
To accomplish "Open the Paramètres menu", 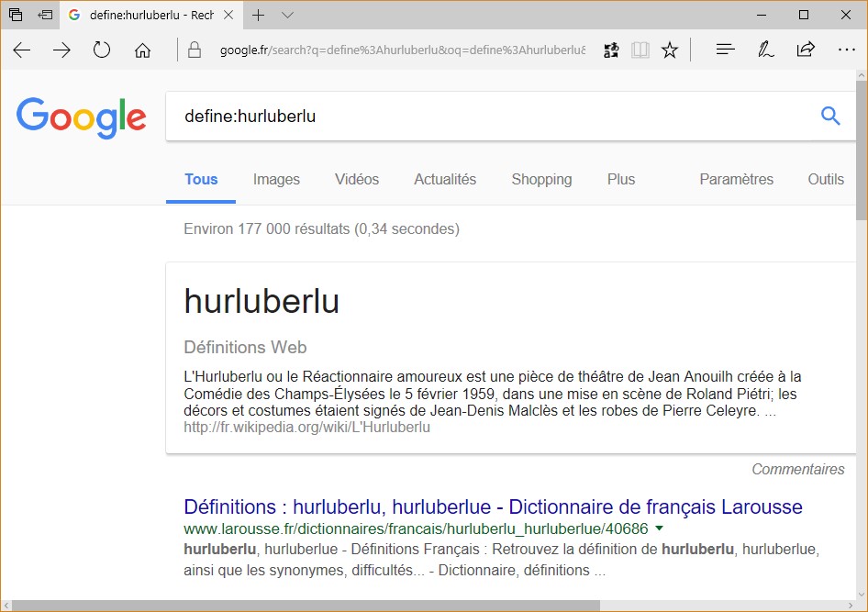I will click(x=736, y=179).
